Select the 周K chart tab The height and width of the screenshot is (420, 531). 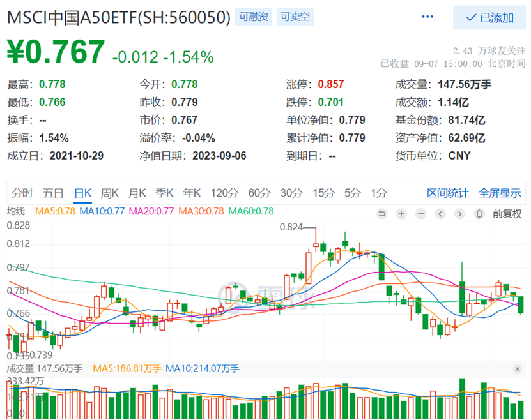point(110,193)
